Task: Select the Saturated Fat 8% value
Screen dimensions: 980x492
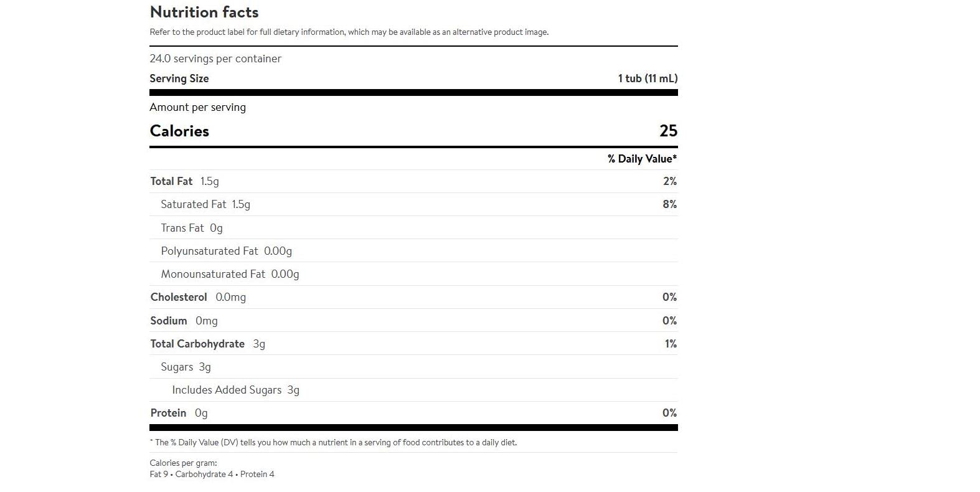Action: [x=669, y=204]
